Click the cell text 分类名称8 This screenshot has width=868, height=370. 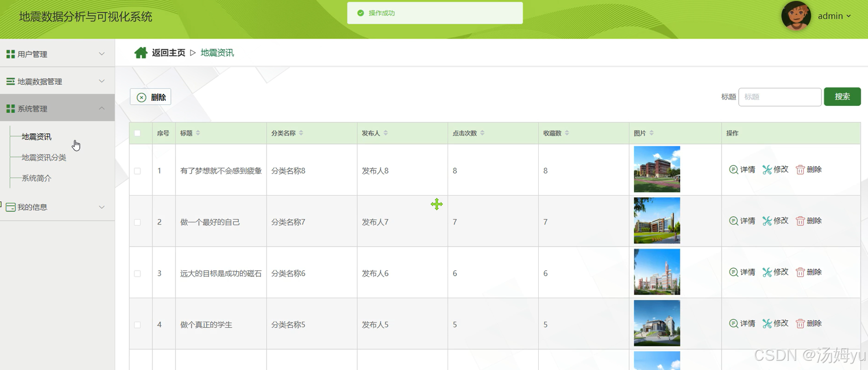(288, 171)
